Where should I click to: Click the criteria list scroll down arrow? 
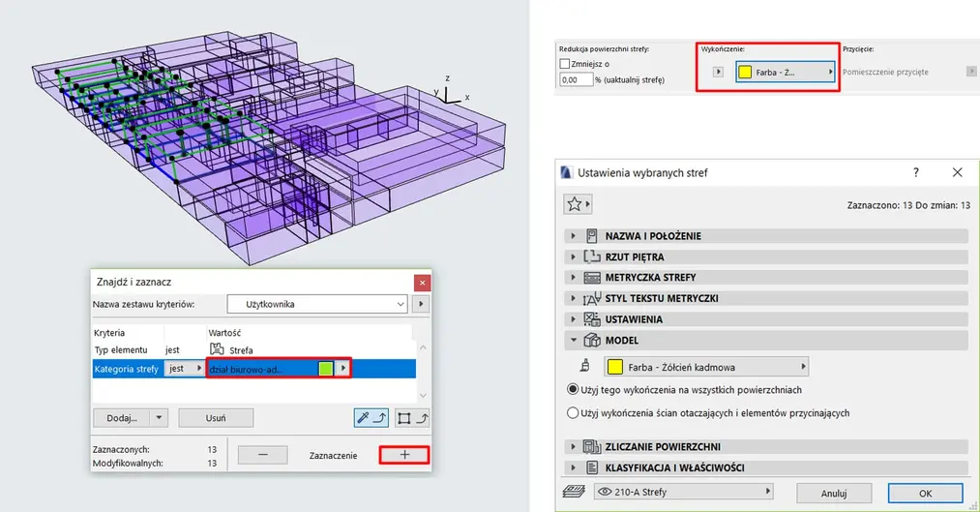click(423, 395)
